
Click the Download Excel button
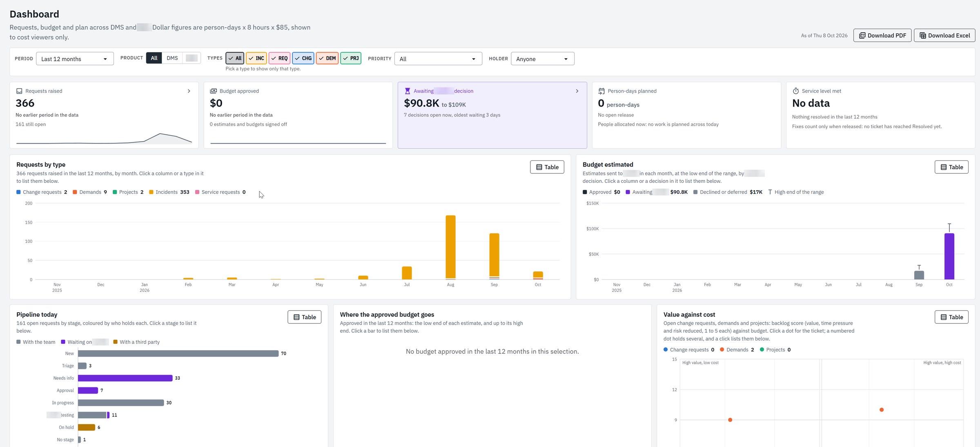click(944, 36)
